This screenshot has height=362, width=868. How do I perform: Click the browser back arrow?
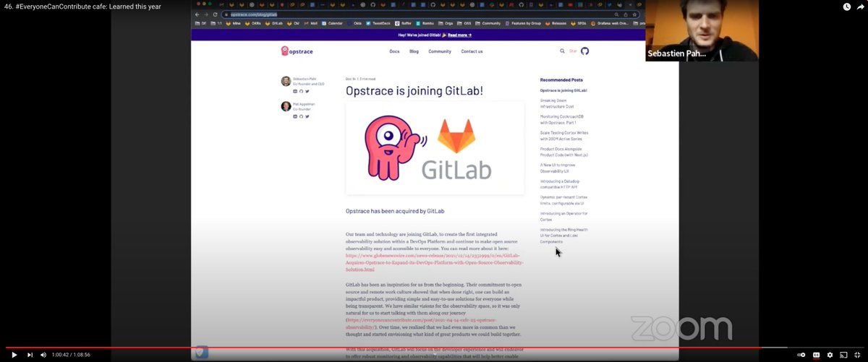197,14
